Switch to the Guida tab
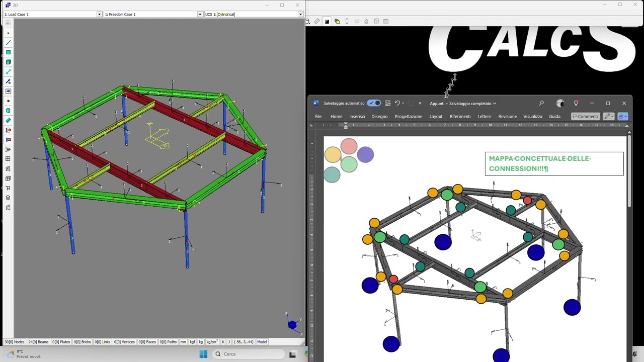This screenshot has height=362, width=644. click(554, 116)
